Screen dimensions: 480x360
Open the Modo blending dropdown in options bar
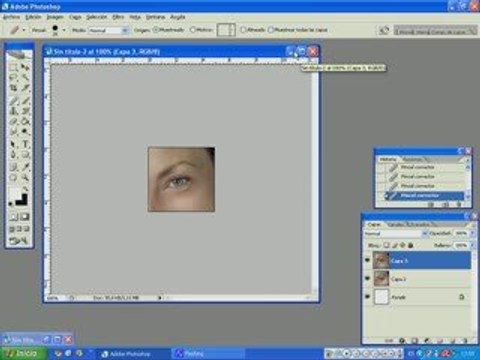click(125, 30)
